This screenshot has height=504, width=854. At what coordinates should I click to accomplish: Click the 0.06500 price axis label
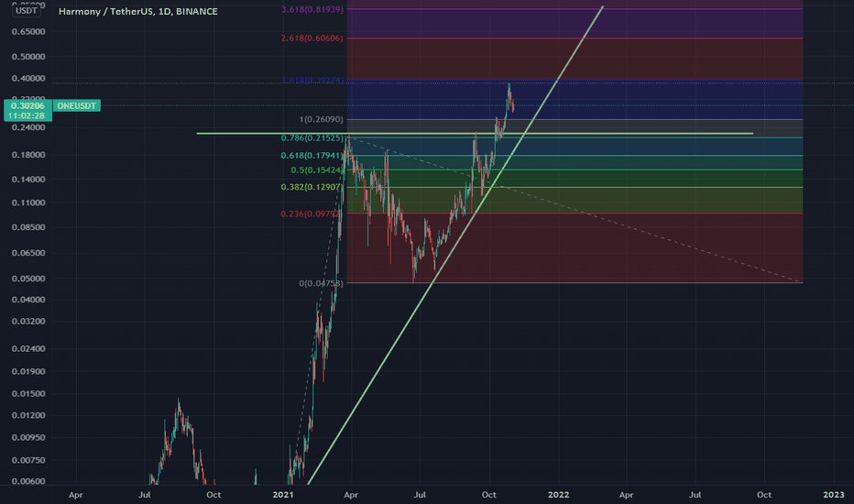click(28, 253)
